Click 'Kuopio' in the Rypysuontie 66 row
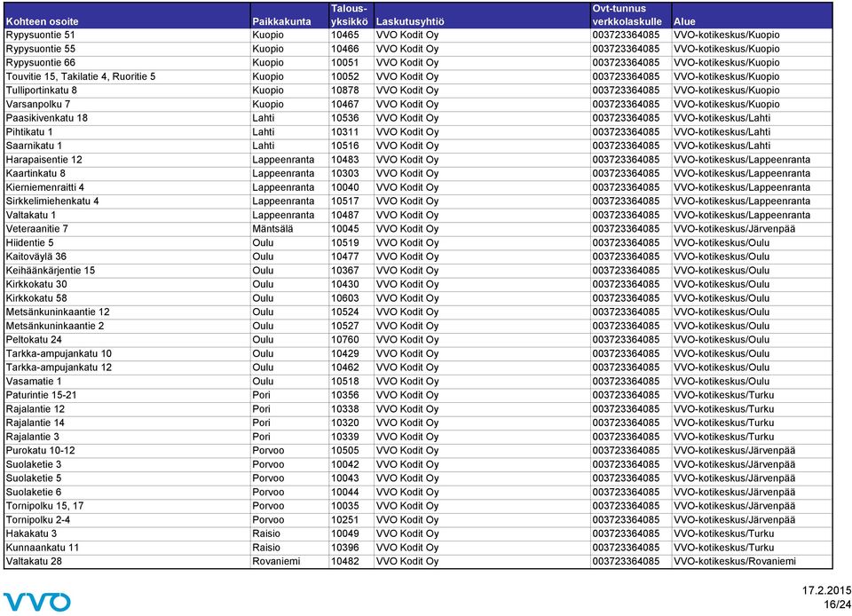Viewport: 852px width, 616px height. pos(268,62)
